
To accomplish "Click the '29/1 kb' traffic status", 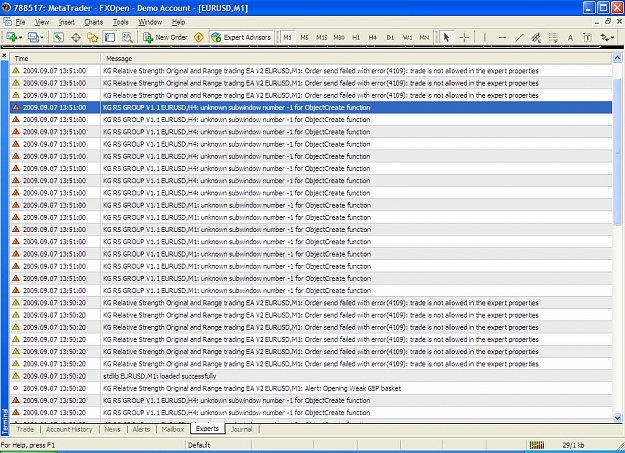I will tap(573, 445).
